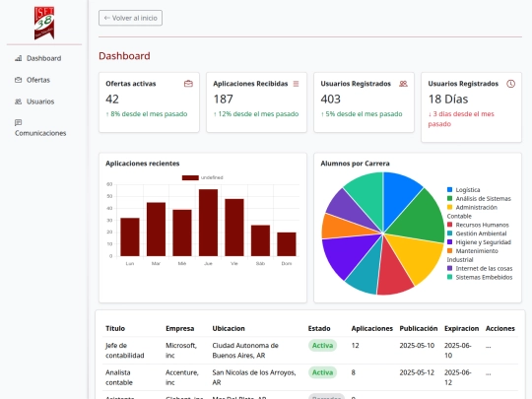Click the ISFT 38 logo
The height and width of the screenshot is (399, 532).
(44, 23)
